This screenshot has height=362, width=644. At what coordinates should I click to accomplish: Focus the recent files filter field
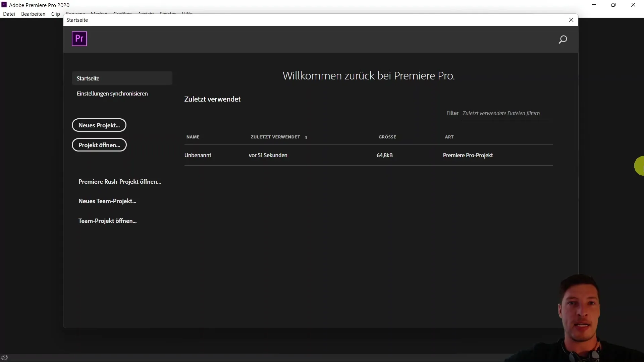[505, 113]
